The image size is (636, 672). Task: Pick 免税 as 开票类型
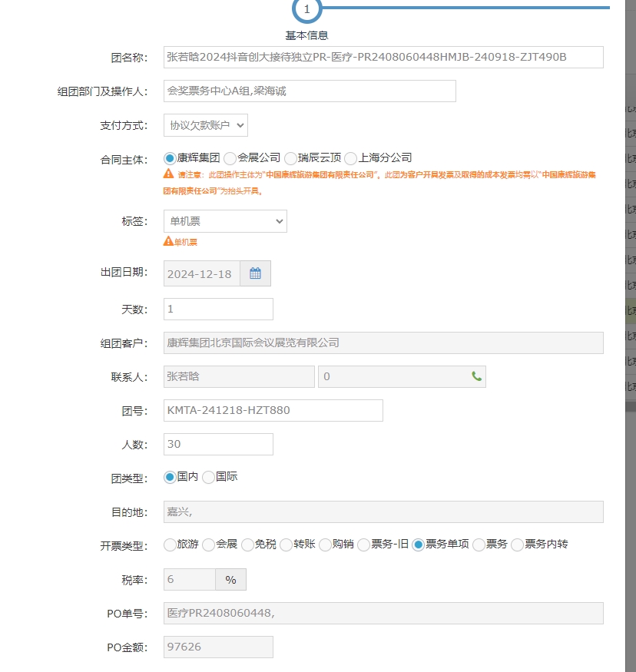[247, 545]
